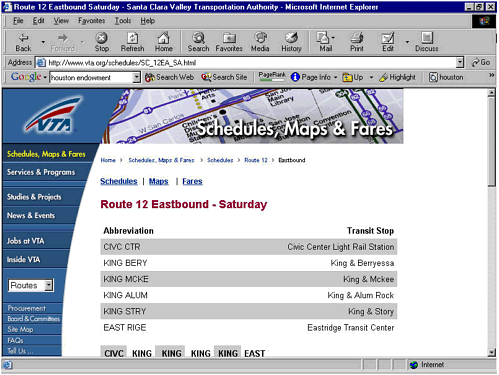
Task: Open the Favorites menu
Action: coord(91,21)
